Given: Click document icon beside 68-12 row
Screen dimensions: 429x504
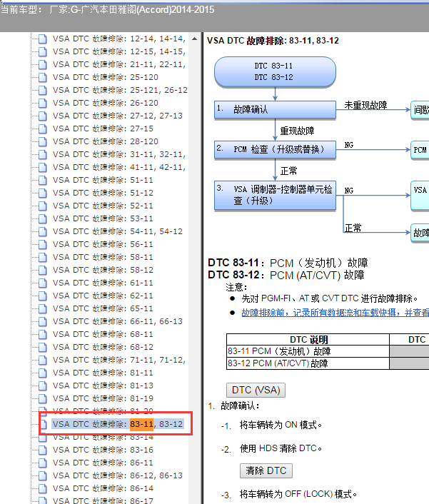Looking at the screenshot, I should click(42, 347).
